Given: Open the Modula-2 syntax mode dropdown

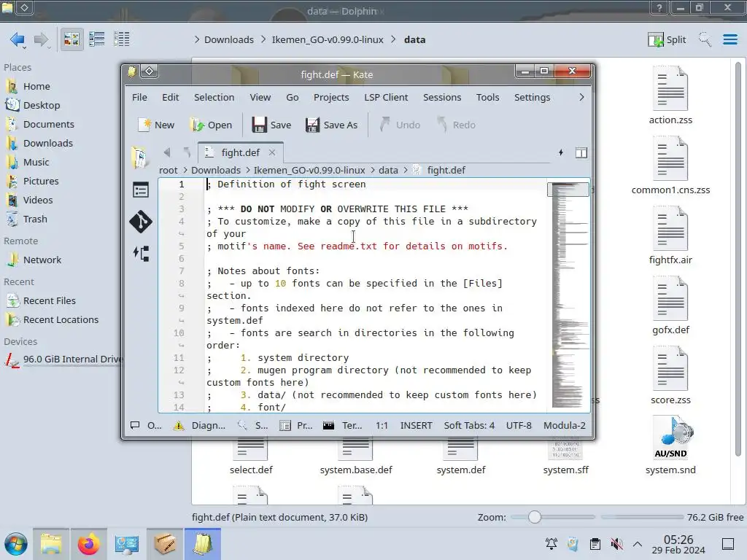Looking at the screenshot, I should click(x=564, y=425).
